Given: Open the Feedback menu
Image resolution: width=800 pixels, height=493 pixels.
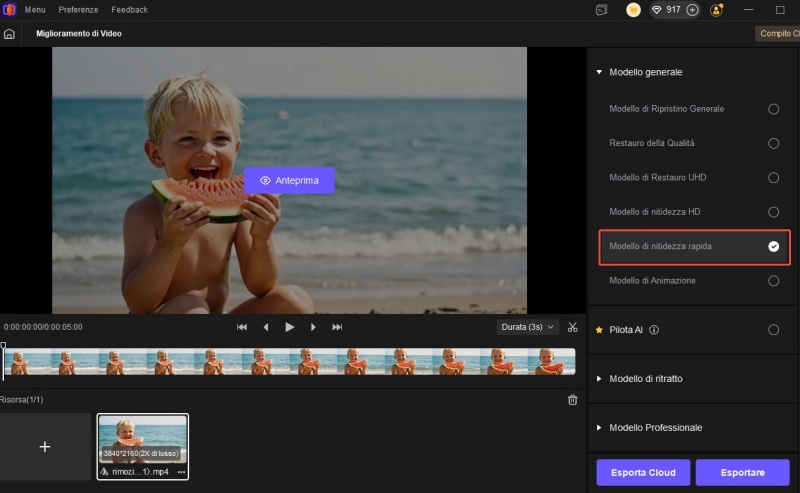Looking at the screenshot, I should [129, 10].
